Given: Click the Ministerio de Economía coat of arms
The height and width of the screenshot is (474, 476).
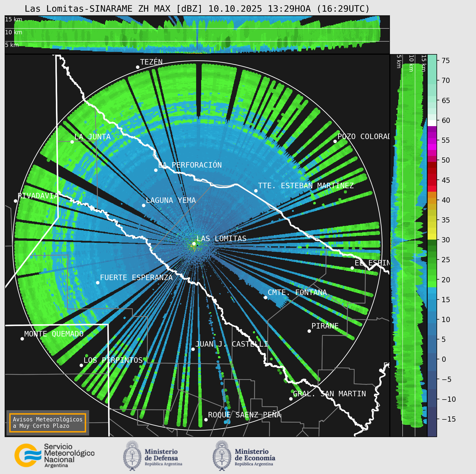Looking at the screenshot, I should point(222,456).
